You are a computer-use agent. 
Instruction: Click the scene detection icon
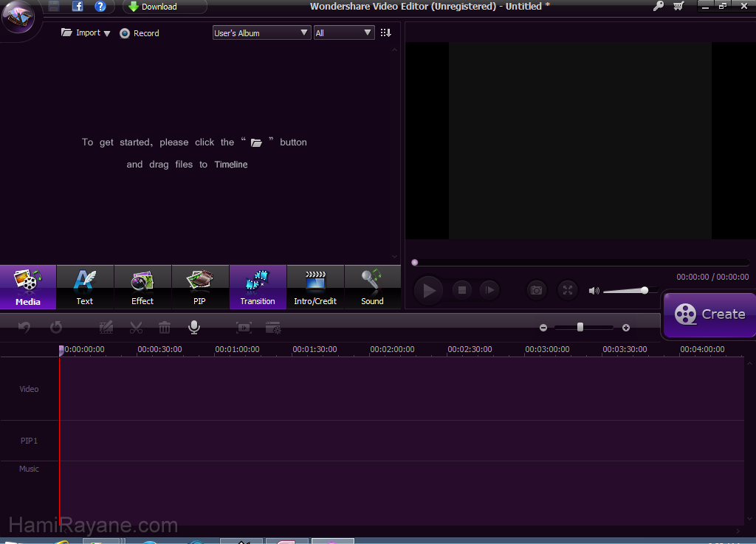click(x=244, y=328)
